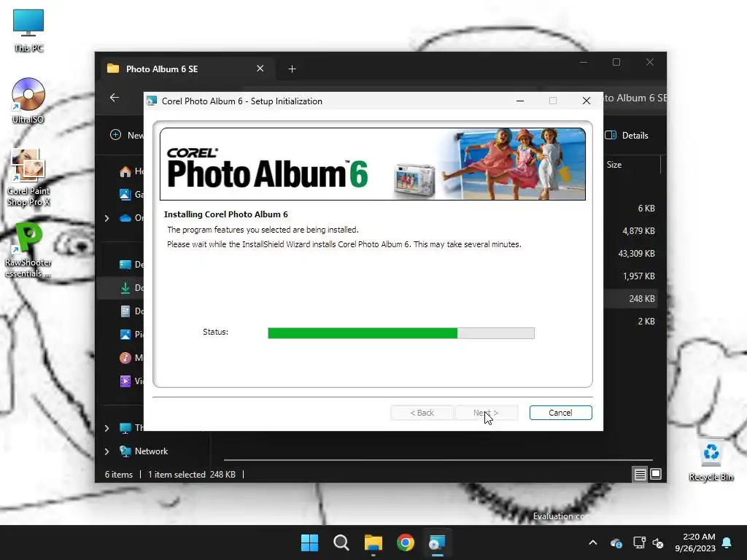Open Gallery in the Explorer sidebar
This screenshot has width=747, height=560.
click(x=132, y=194)
